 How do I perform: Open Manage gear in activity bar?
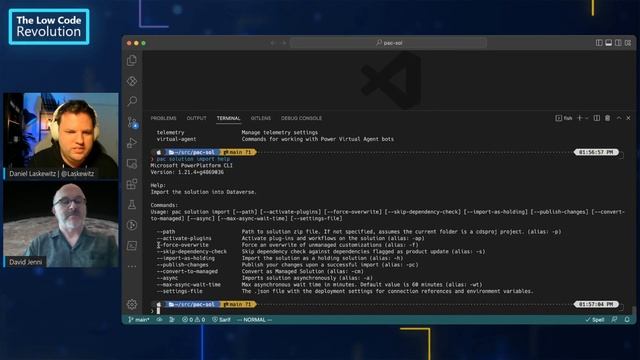pyautogui.click(x=132, y=304)
